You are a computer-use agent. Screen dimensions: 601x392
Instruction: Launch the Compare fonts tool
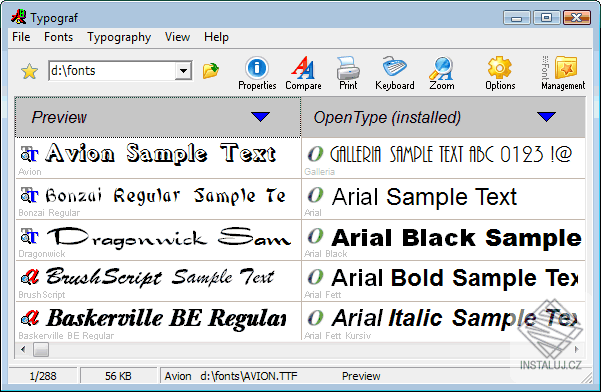click(303, 74)
